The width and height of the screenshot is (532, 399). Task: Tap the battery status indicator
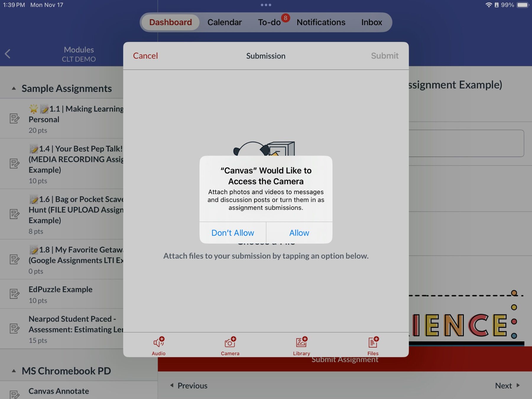coord(523,5)
